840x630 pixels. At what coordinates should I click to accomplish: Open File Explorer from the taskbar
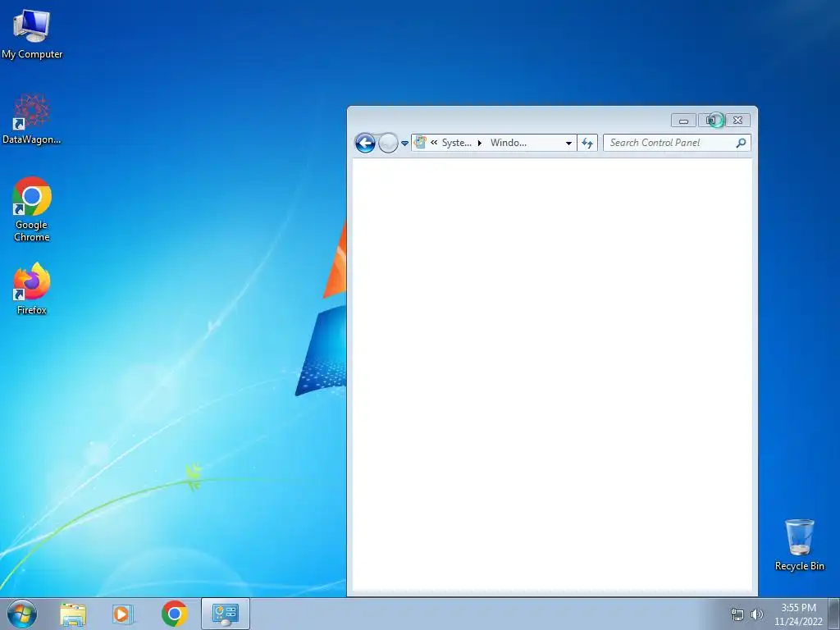pyautogui.click(x=73, y=614)
